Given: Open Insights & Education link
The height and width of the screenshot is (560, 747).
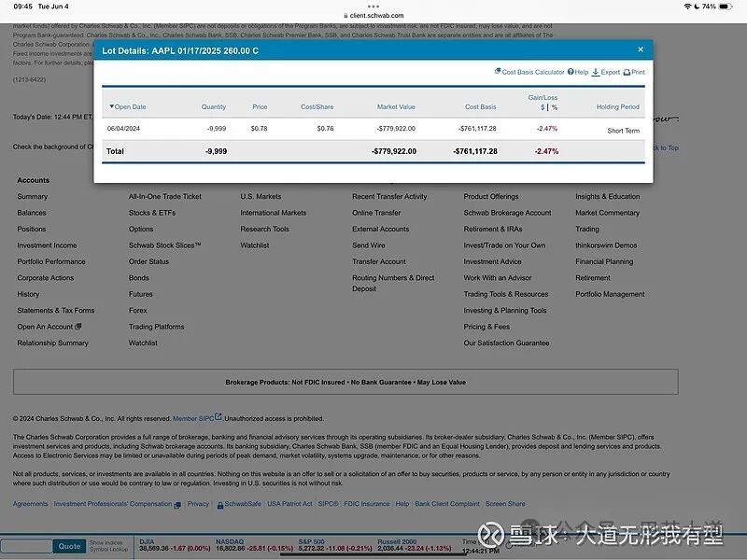Looking at the screenshot, I should click(x=608, y=196).
